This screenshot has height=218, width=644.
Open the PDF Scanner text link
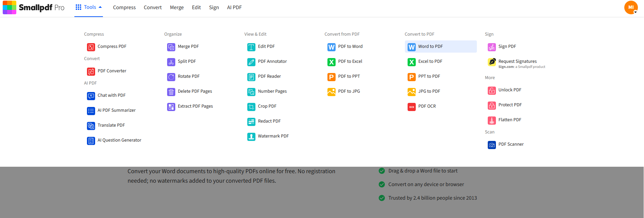(x=511, y=144)
